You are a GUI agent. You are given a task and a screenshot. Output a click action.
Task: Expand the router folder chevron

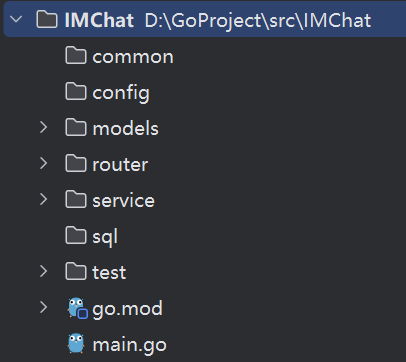point(44,163)
